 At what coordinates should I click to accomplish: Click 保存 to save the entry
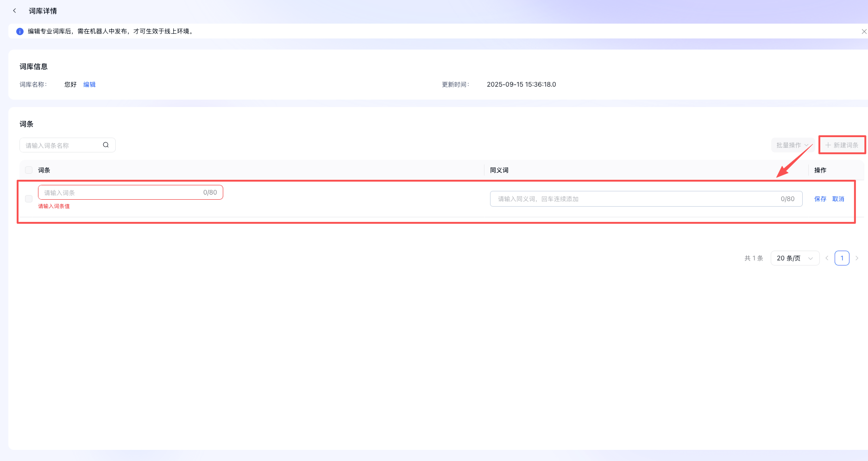pos(820,199)
